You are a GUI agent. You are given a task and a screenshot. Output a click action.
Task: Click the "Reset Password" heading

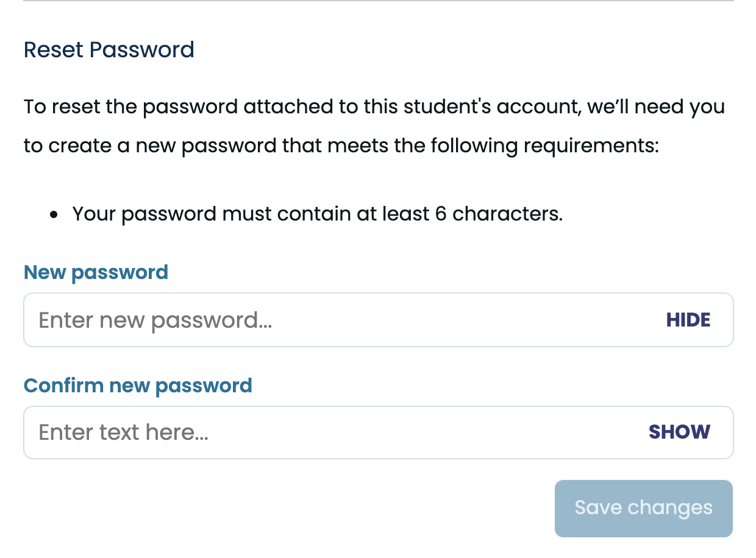coord(109,49)
